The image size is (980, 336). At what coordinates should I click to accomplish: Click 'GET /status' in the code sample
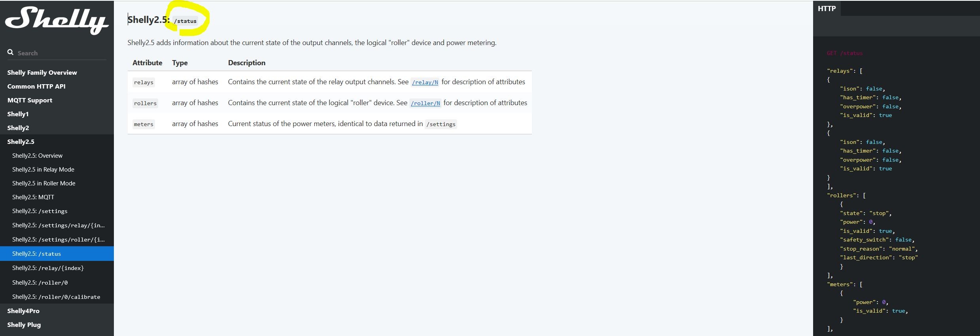pyautogui.click(x=845, y=53)
